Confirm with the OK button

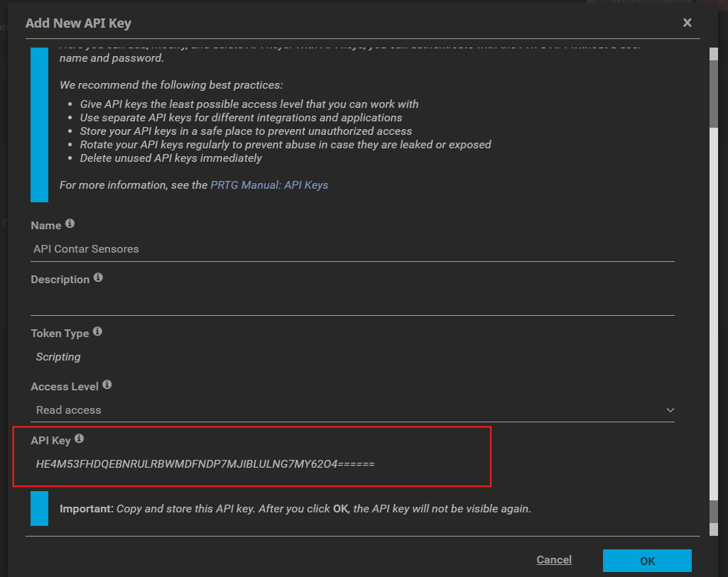click(x=647, y=561)
